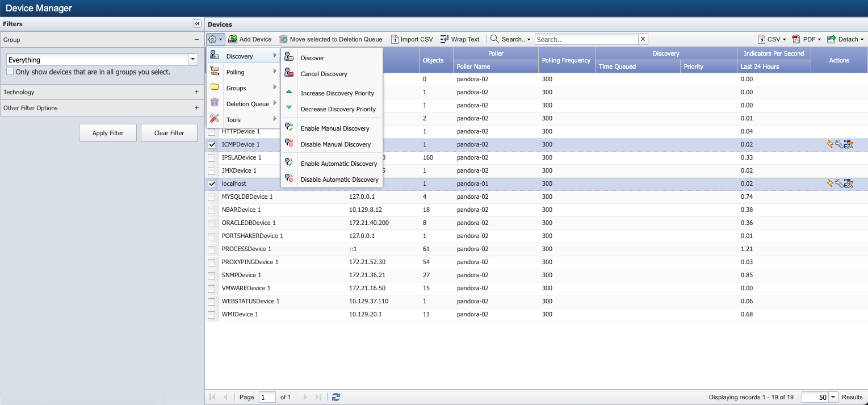This screenshot has width=868, height=405.
Task: Click device search icon in ICMPDevice 1 row
Action: click(849, 144)
